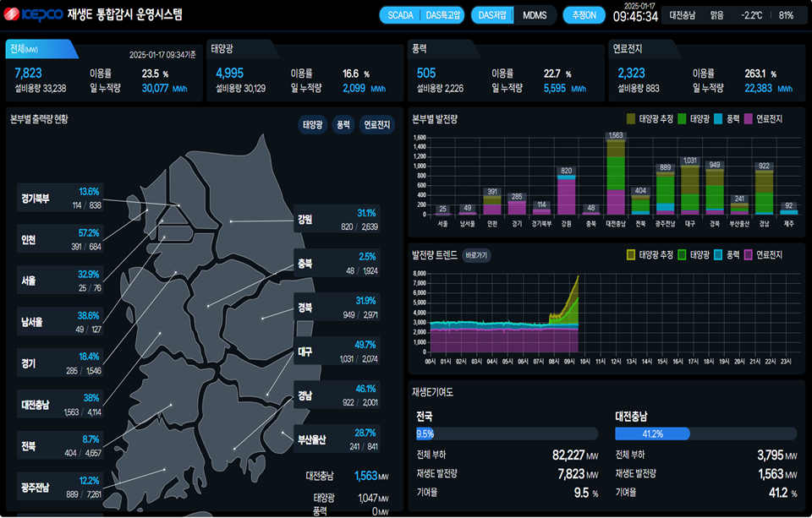The image size is (812, 518).
Task: Switch to the DAS특고압 data source
Action: [x=444, y=15]
